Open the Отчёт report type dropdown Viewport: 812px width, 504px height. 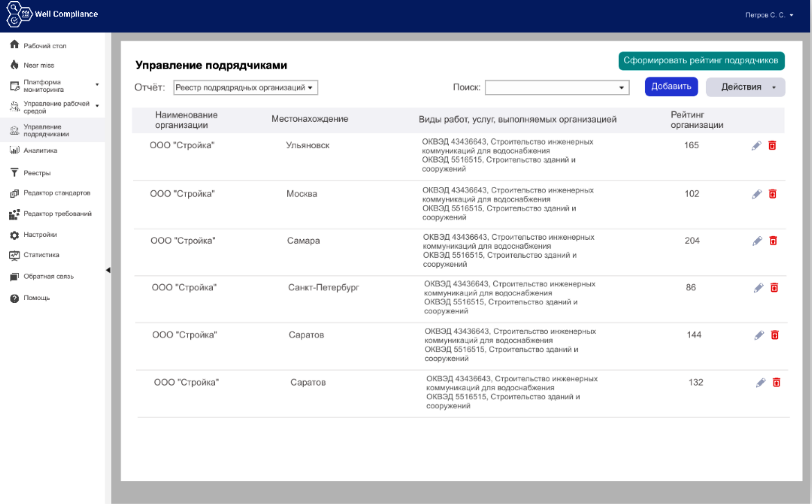tap(245, 88)
